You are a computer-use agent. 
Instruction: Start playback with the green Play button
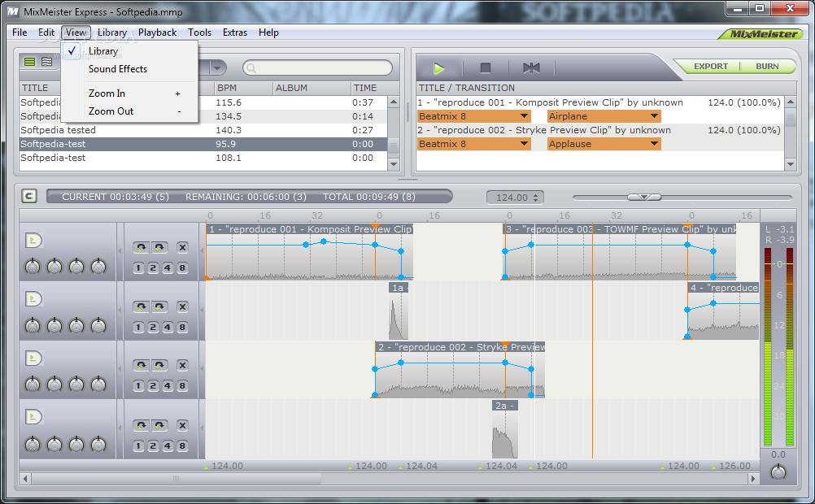tap(438, 68)
